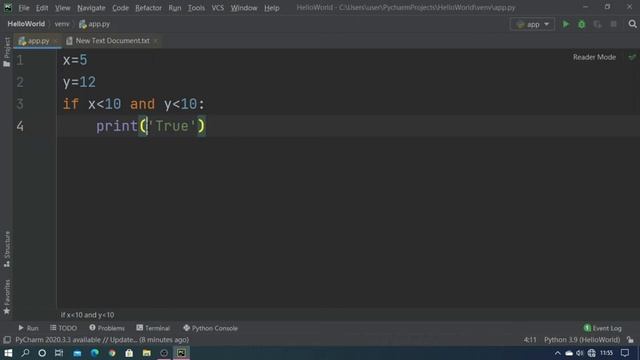The image size is (640, 360).
Task: Open the File menu
Action: coord(24,8)
